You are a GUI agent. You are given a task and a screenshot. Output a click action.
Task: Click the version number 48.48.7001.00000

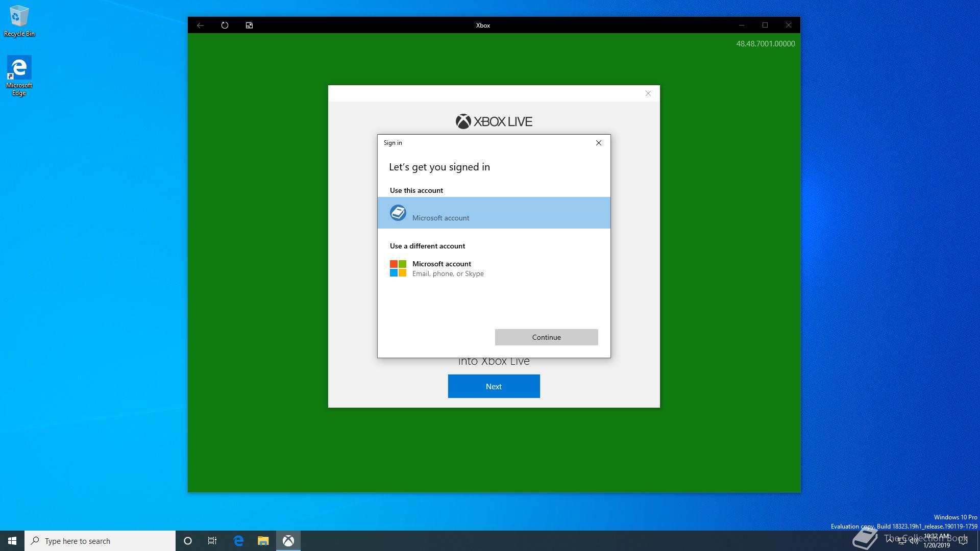coord(765,44)
